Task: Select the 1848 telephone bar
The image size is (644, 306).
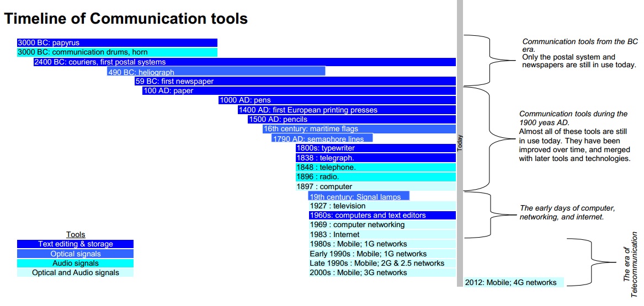Action: 375,168
